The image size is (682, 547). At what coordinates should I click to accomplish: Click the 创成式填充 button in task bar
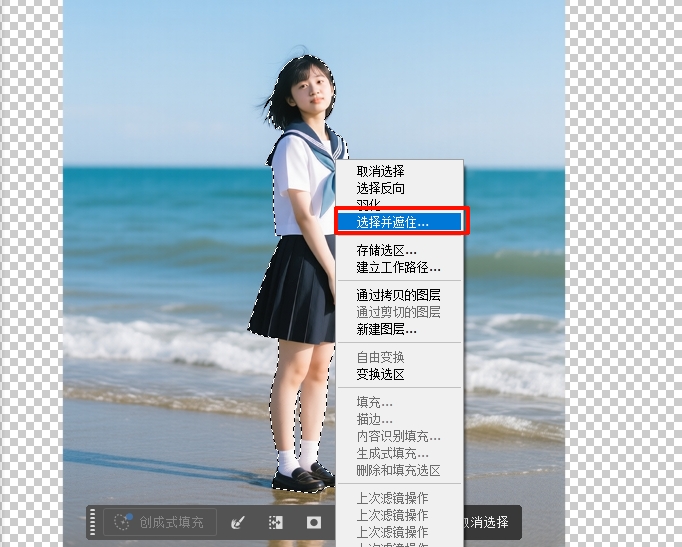coord(160,522)
